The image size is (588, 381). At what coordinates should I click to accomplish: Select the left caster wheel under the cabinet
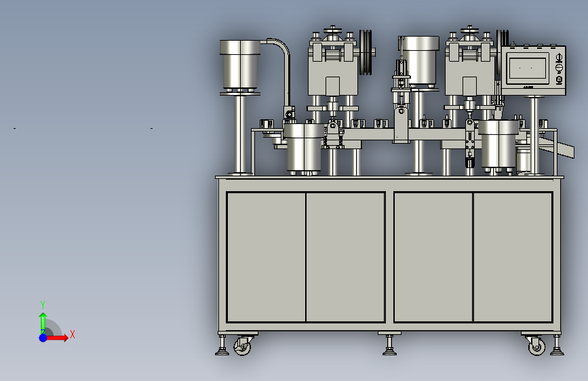tap(242, 346)
